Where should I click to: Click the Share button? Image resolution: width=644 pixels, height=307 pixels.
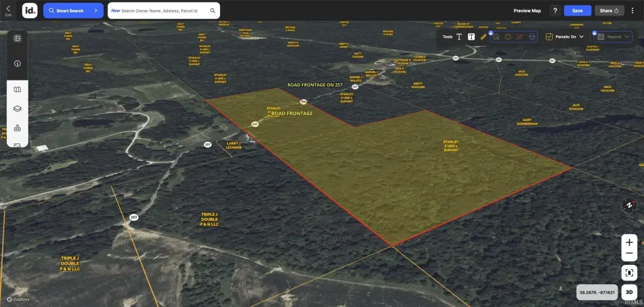[609, 11]
